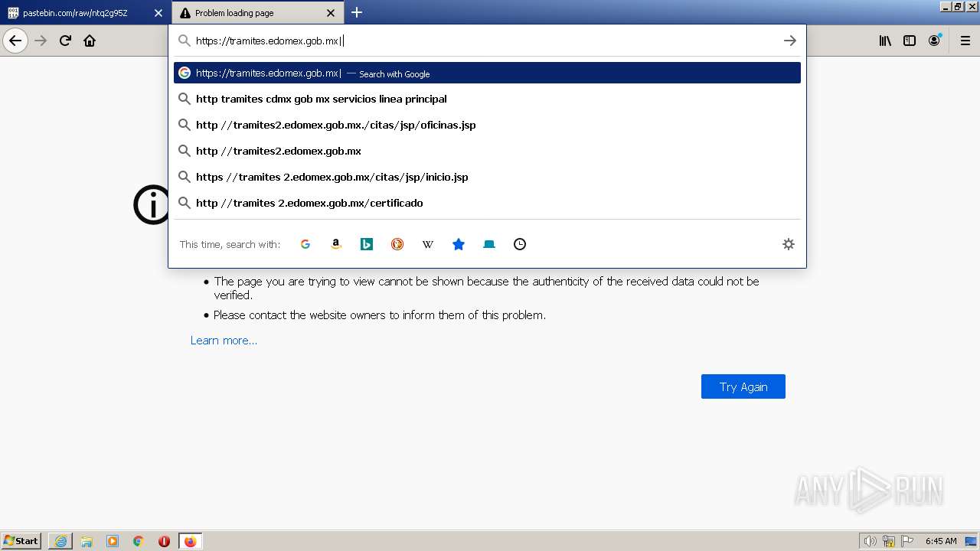980x551 pixels.
Task: Click the 6:45 AM system clock
Action: coord(941,541)
